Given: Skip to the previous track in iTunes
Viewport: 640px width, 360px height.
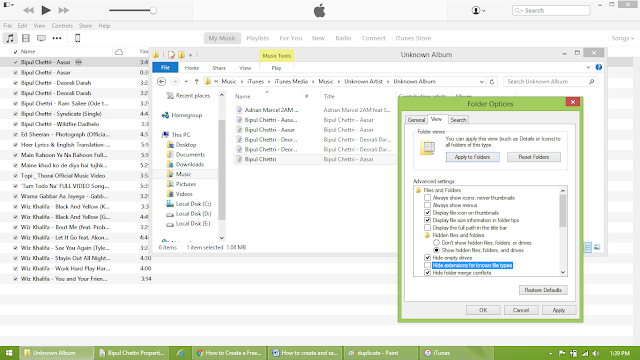Looking at the screenshot, I should 28,10.
